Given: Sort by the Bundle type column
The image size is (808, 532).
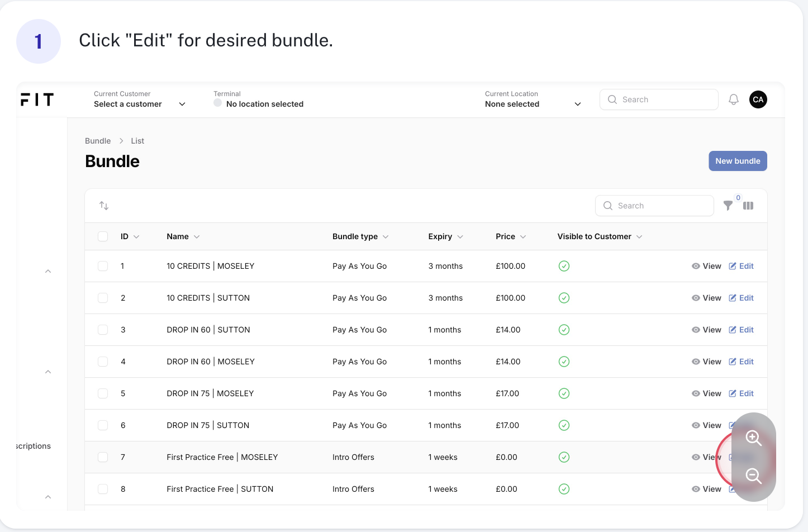Looking at the screenshot, I should tap(360, 236).
